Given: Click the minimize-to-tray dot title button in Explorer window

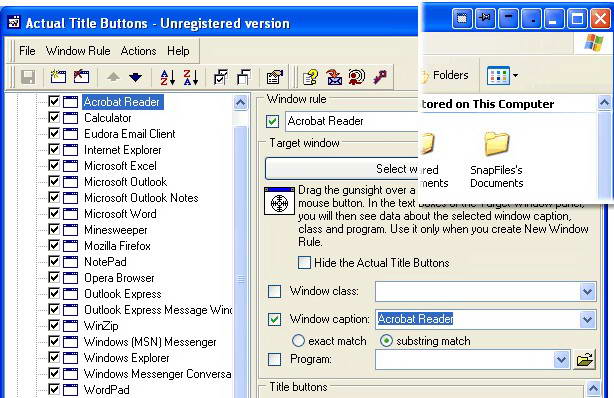Looking at the screenshot, I should (x=531, y=18).
